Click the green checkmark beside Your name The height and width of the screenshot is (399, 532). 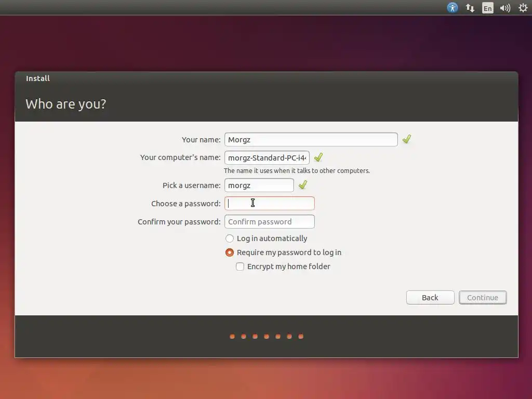point(406,139)
